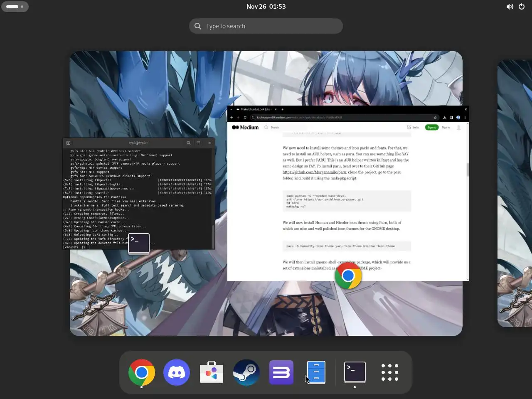This screenshot has width=532, height=399.
Task: Click the green Sign up button
Action: (432, 128)
